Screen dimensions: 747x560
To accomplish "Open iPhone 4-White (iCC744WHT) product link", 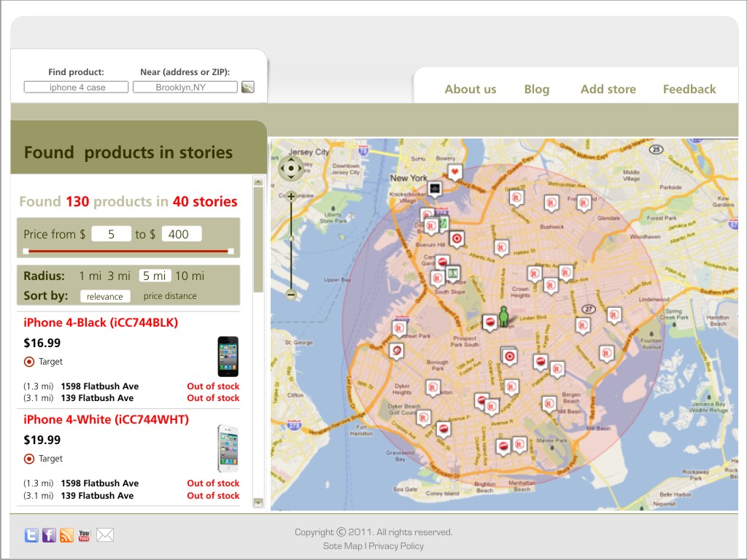I will point(107,419).
